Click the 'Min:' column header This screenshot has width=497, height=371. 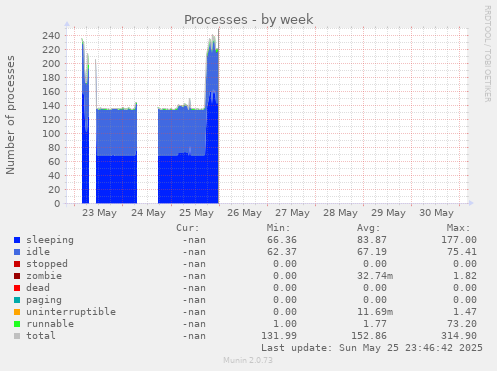pos(278,228)
